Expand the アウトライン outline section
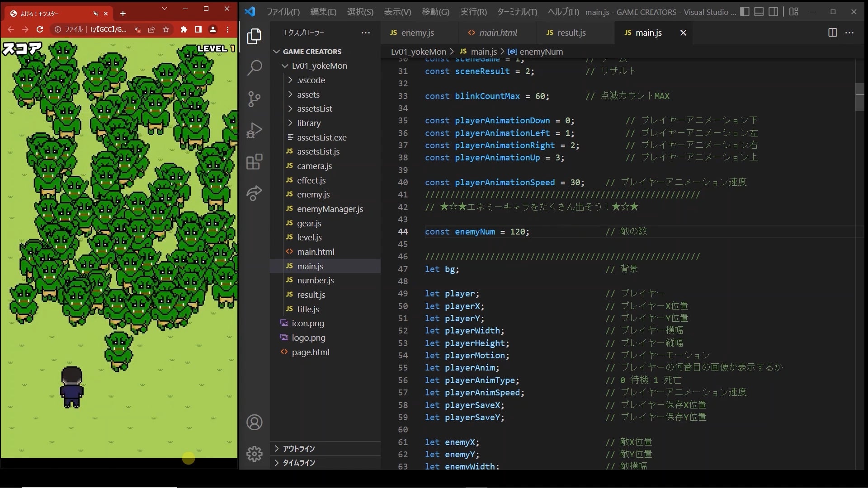Viewport: 868px width, 488px height. point(298,449)
